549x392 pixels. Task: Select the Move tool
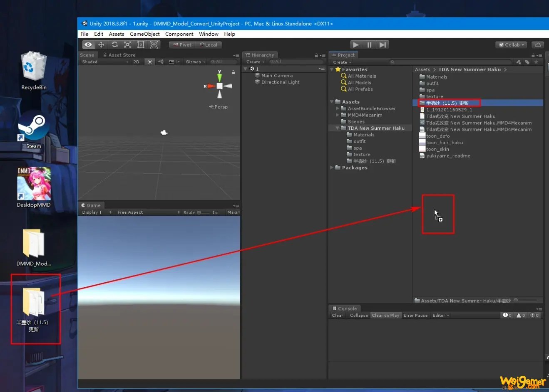click(x=101, y=44)
